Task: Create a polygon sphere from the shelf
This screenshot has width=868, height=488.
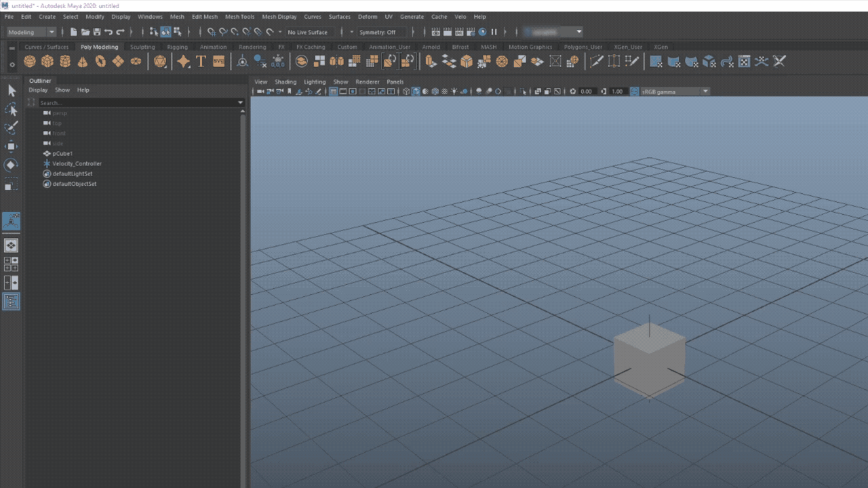Action: tap(30, 62)
